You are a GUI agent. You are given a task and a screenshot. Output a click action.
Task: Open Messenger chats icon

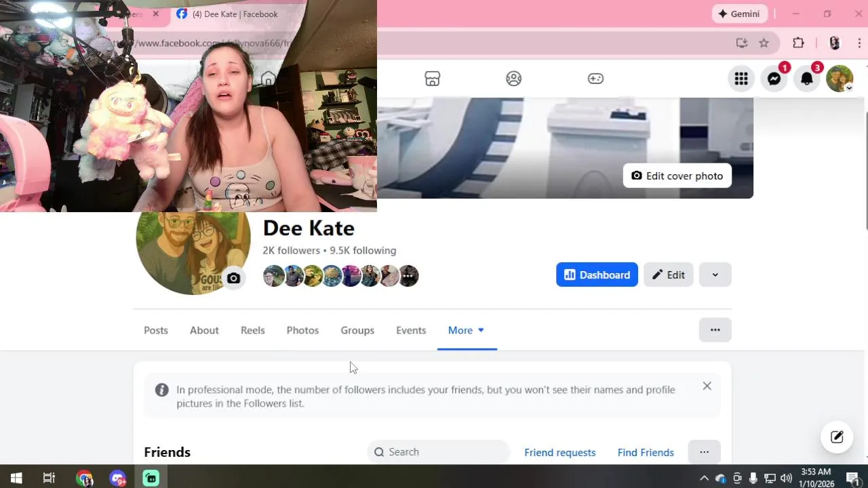coord(774,79)
